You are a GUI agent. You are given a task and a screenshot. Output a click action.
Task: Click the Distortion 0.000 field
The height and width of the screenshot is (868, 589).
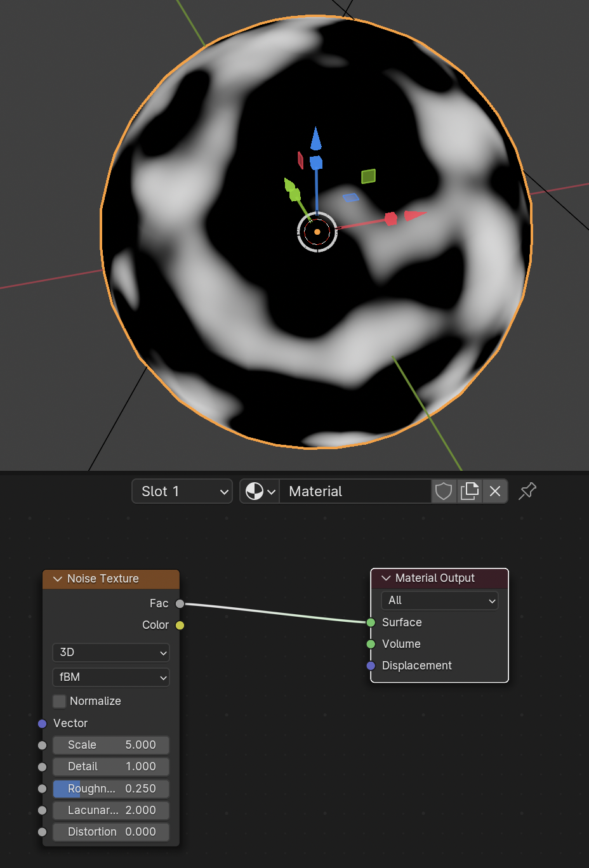pyautogui.click(x=111, y=832)
